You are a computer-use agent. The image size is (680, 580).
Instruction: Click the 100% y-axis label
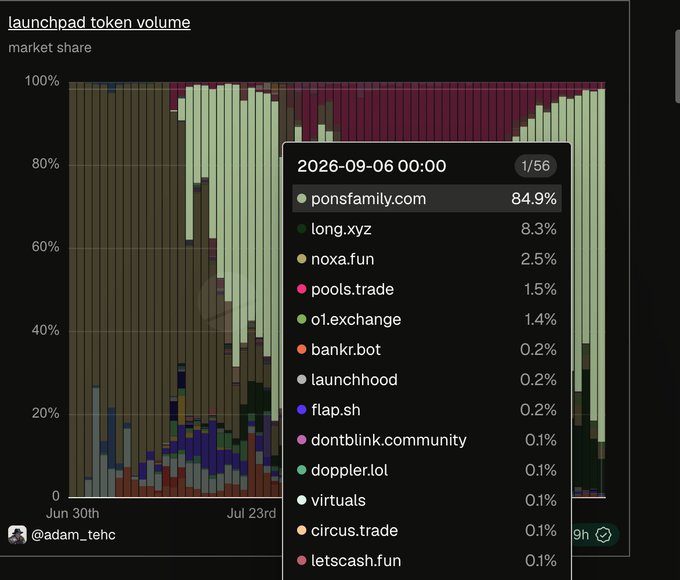pos(42,81)
